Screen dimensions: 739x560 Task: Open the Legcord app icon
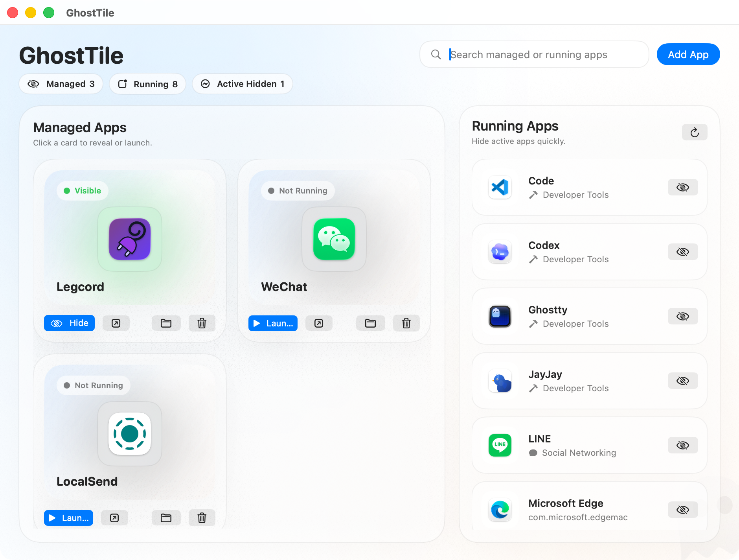pos(130,239)
